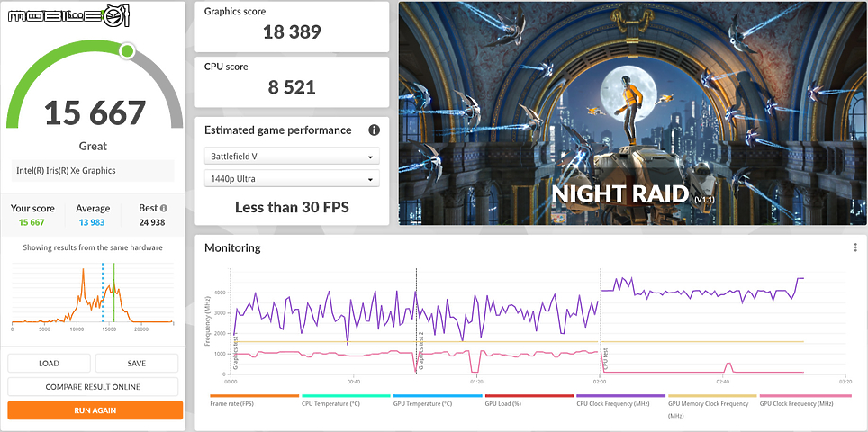Screen dimensions: 868x432
Task: Click the Graphics test 2 chart marker
Action: 421,350
